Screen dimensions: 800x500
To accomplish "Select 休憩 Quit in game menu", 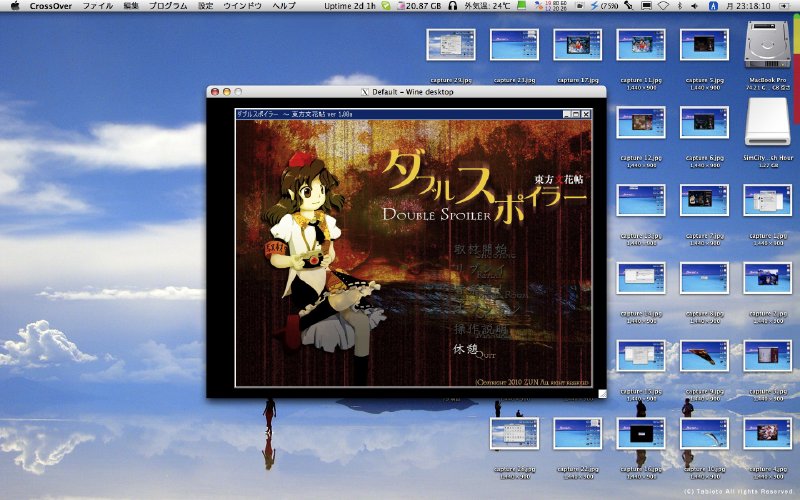I will click(473, 351).
